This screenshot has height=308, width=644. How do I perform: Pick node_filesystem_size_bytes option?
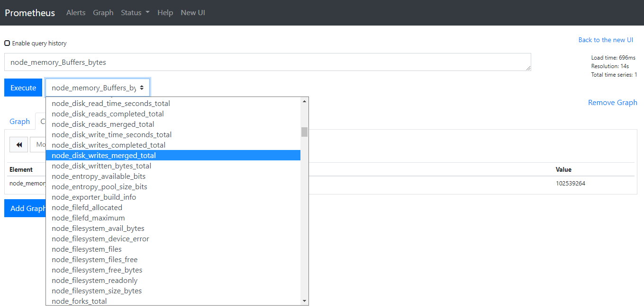(173, 290)
